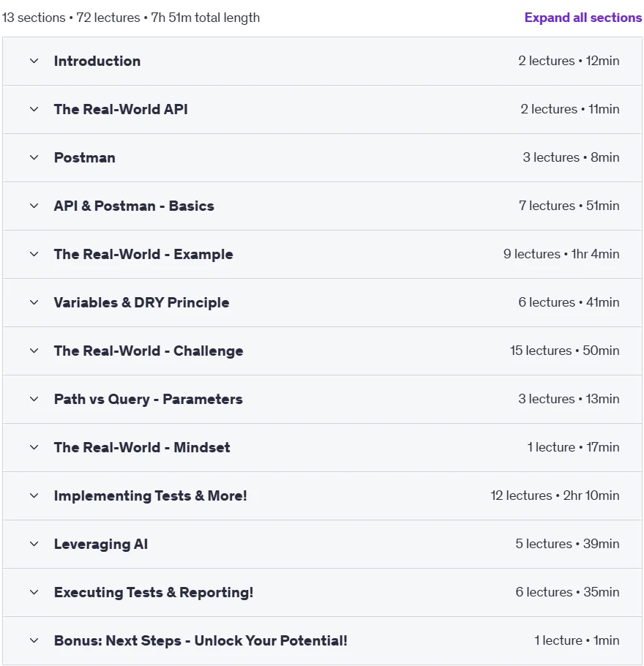Screen dimensions: 644x666
Task: Expand the Leveraging AI chevron icon
Action: coord(34,544)
